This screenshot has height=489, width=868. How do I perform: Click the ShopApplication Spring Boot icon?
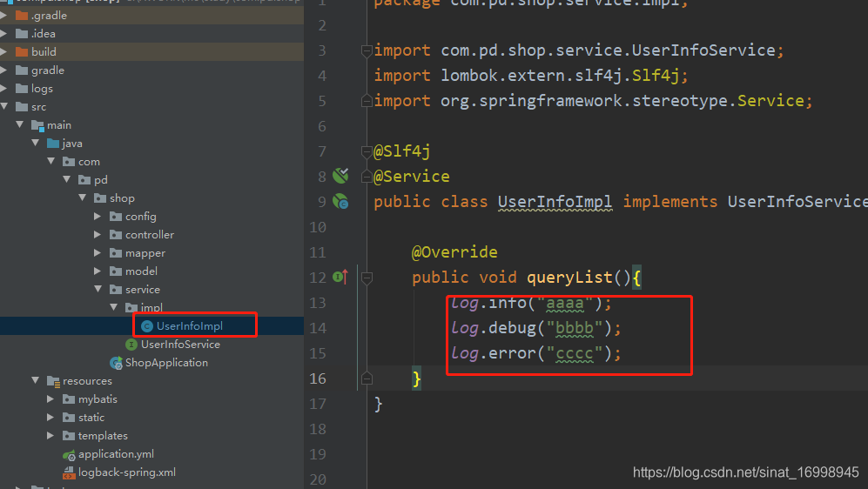[117, 363]
